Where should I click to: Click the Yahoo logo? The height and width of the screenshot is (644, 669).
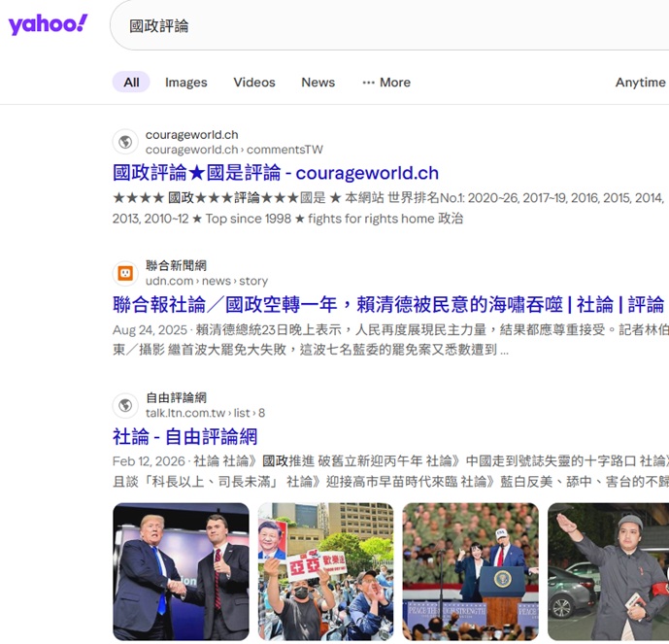click(x=48, y=25)
